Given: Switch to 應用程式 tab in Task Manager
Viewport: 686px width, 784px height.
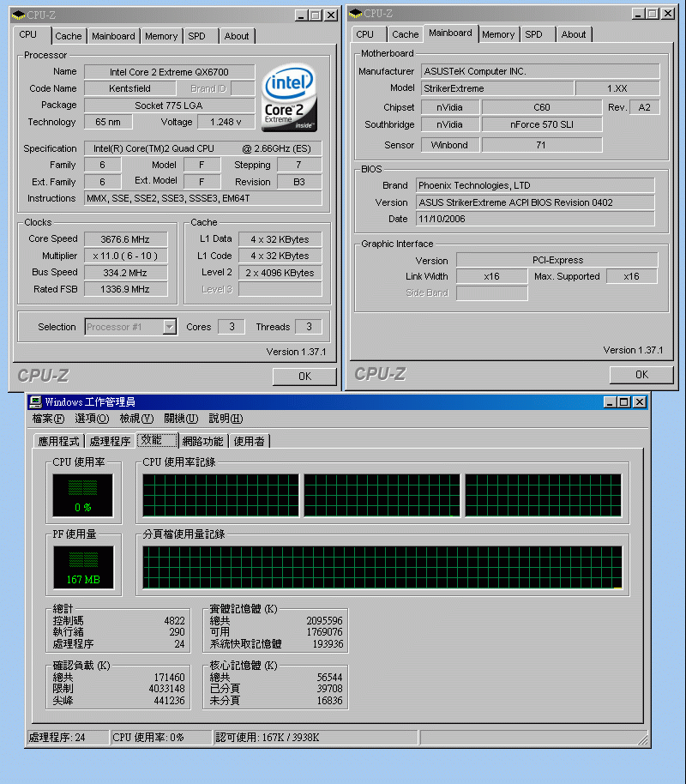Looking at the screenshot, I should click(x=58, y=442).
